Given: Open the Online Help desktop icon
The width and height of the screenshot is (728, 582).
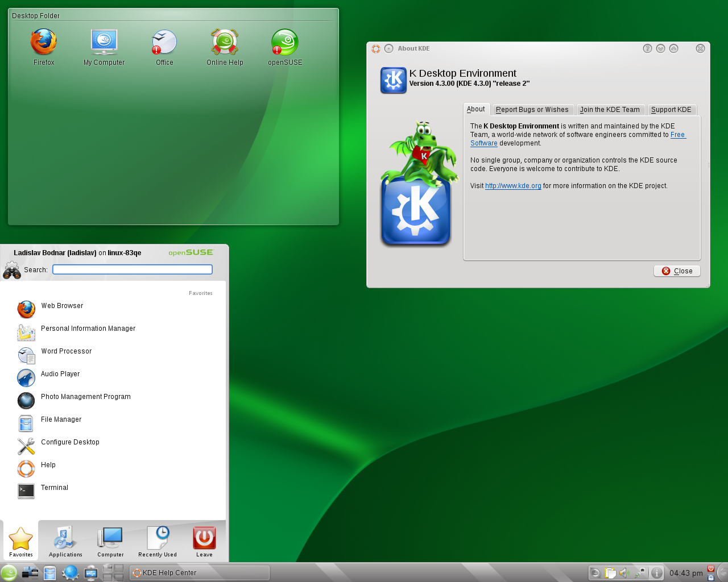Looking at the screenshot, I should pyautogui.click(x=225, y=47).
